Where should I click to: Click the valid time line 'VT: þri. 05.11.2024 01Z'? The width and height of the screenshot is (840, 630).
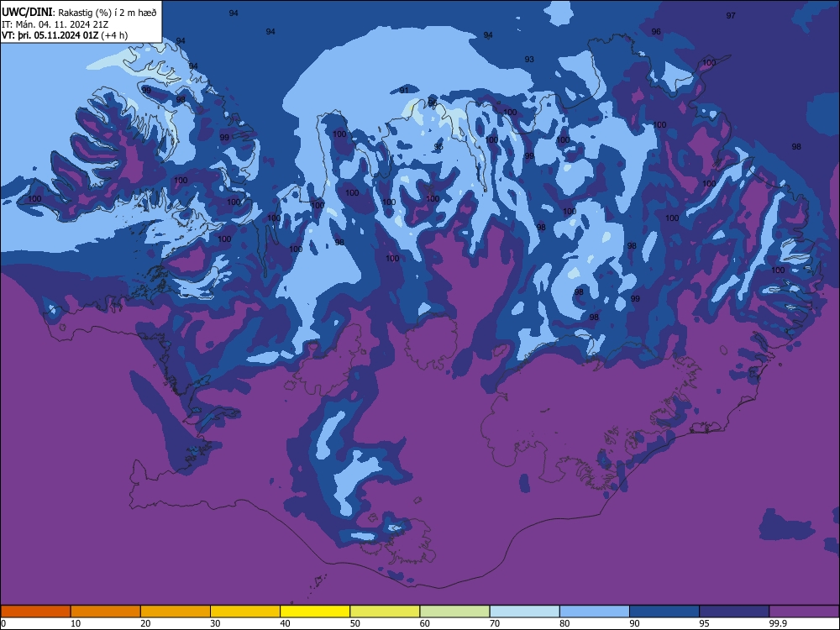click(x=50, y=36)
